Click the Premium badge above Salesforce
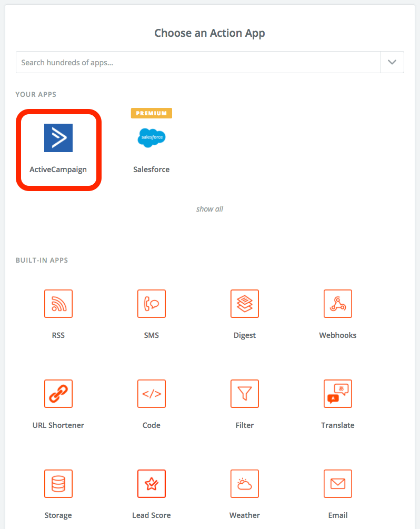 (x=152, y=113)
